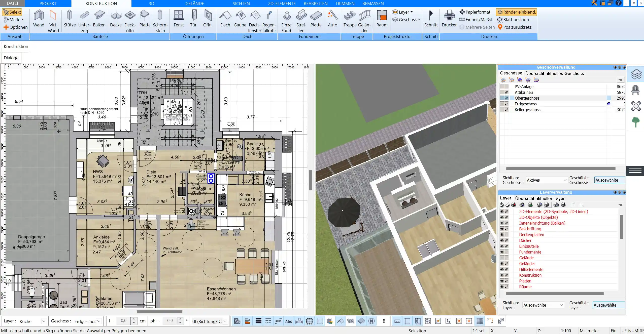644x334 pixels.
Task: Toggle visibility of 2D-Elemente layer
Action: tap(502, 212)
